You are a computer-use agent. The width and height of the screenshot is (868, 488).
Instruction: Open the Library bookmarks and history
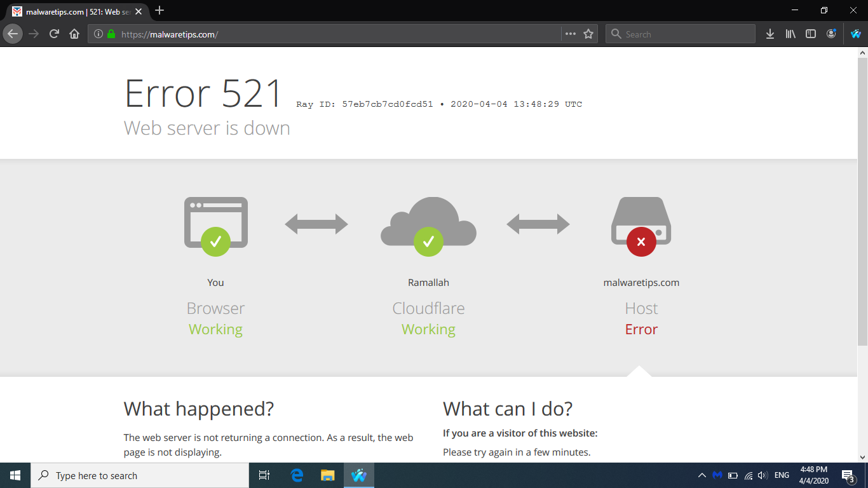click(790, 34)
